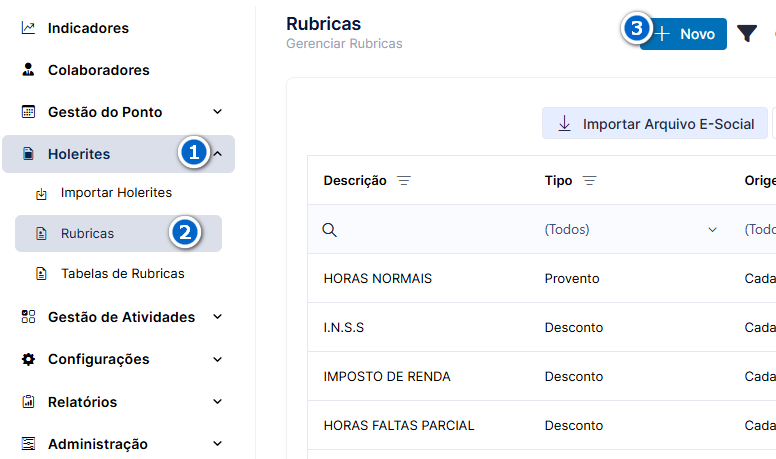Click the Descrição column filter icon
Viewport: 776px width, 459px height.
click(x=404, y=181)
